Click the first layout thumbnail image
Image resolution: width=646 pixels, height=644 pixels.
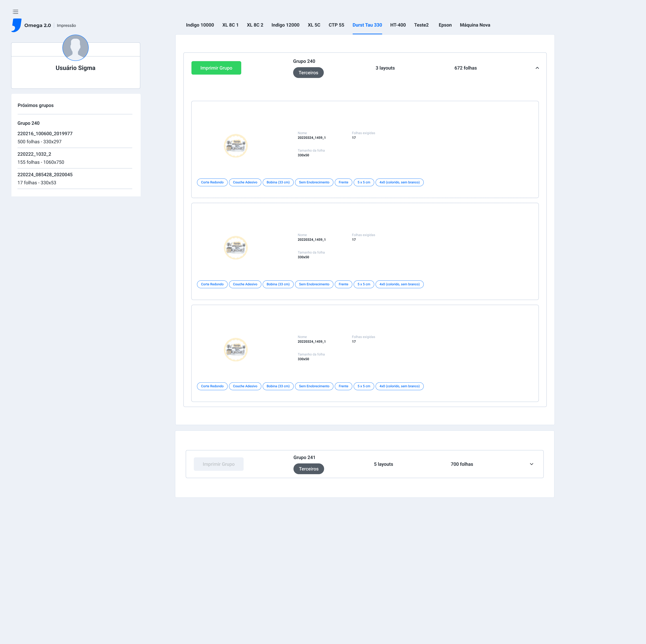[235, 146]
